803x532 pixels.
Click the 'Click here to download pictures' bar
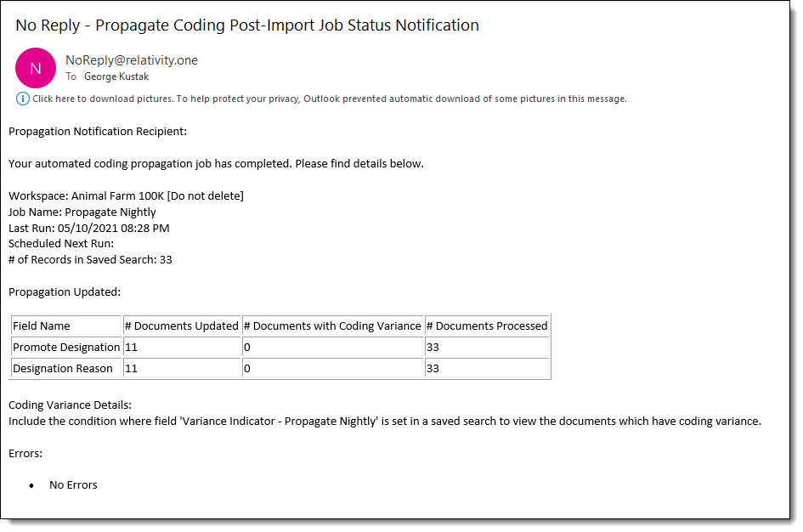(x=329, y=99)
